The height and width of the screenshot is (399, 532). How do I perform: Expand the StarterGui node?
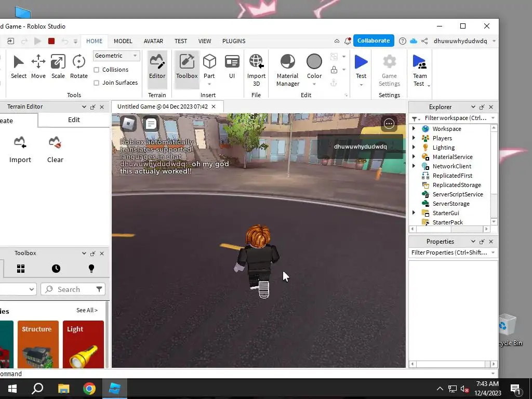click(x=414, y=212)
